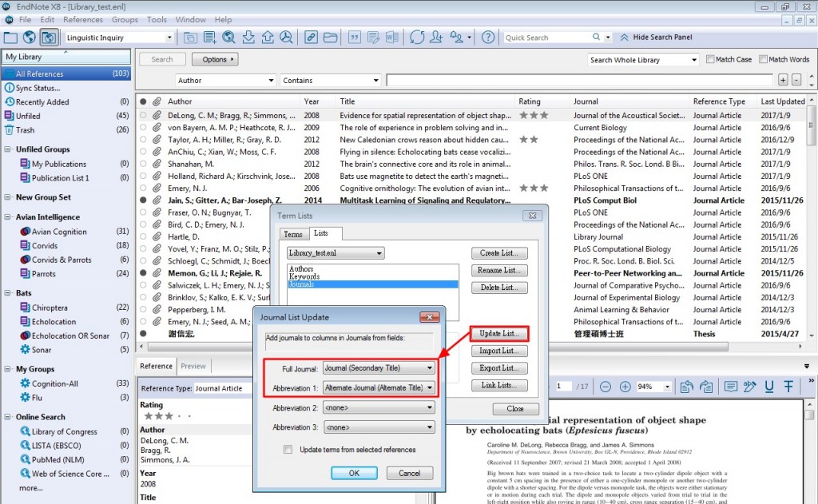Open the Groups menu
Screen dimensions: 818x504
coord(125,19)
